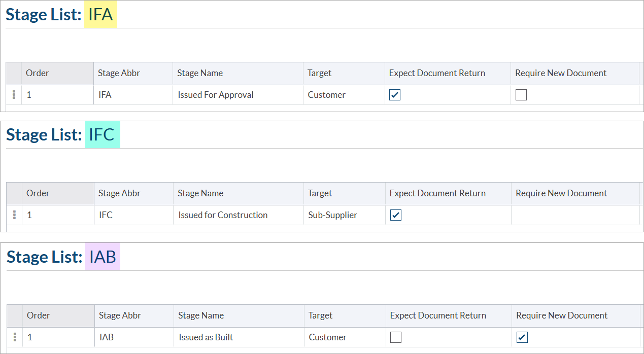The width and height of the screenshot is (644, 354).
Task: Uncheck Expect Document Return for IFA stage
Action: point(395,95)
